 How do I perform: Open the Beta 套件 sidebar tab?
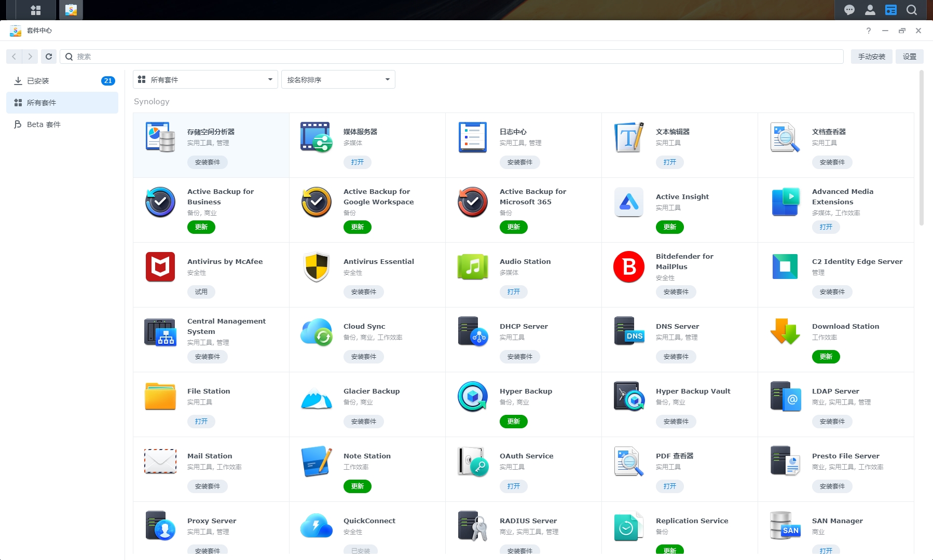coord(62,124)
